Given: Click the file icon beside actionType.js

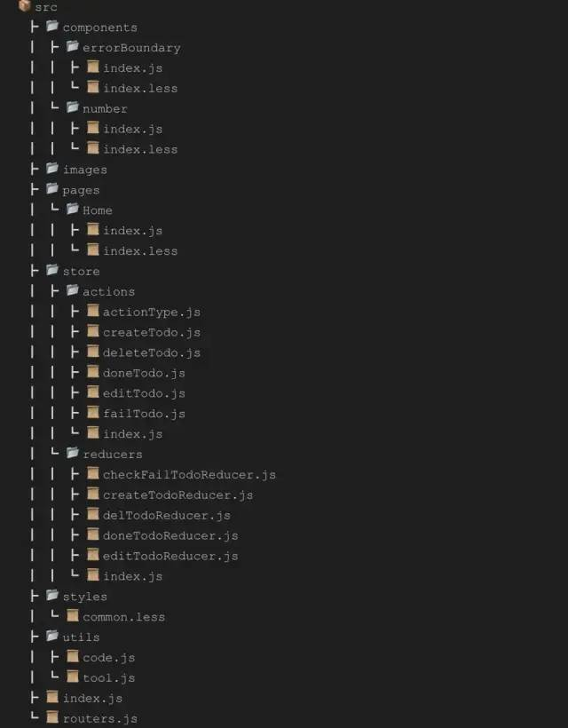Looking at the screenshot, I should (93, 311).
